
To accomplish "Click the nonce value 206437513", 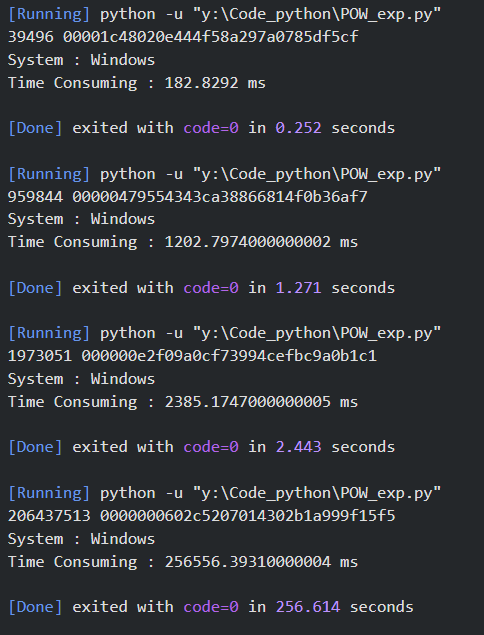I will (49, 516).
